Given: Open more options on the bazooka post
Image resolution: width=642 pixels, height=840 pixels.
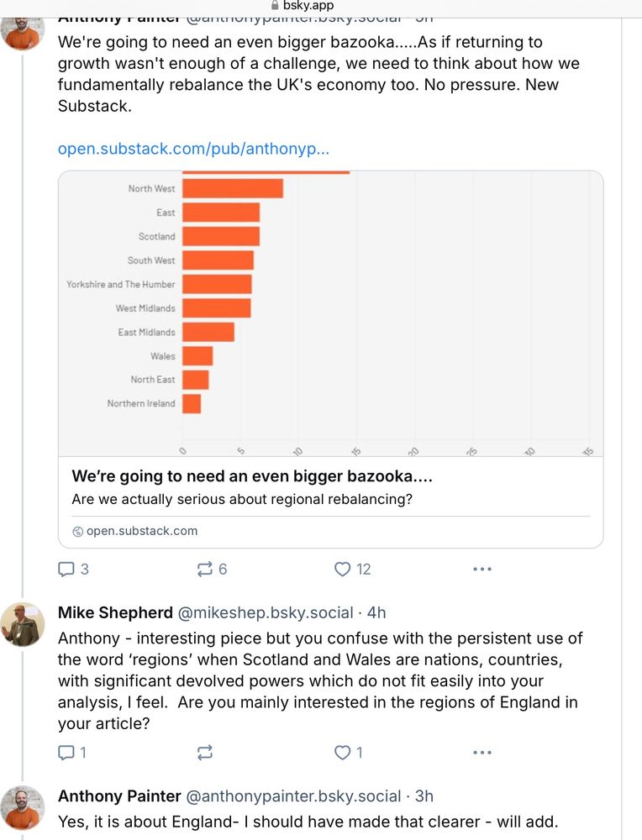Looking at the screenshot, I should tap(481, 570).
